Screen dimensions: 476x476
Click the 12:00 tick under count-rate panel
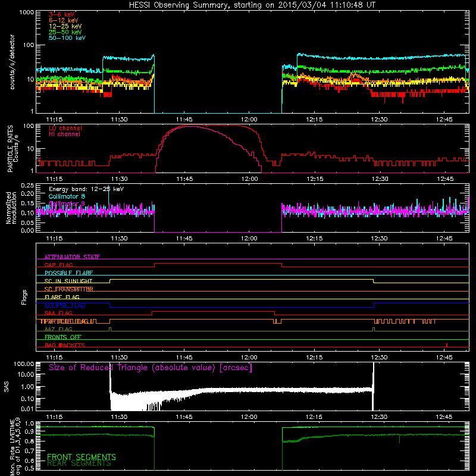pyautogui.click(x=249, y=120)
